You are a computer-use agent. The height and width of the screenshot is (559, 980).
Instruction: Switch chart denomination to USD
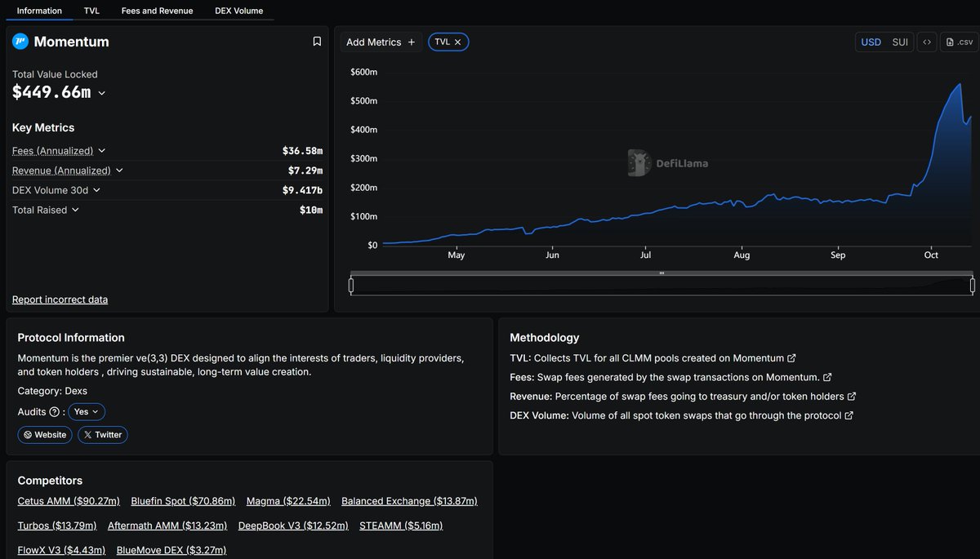(x=871, y=42)
